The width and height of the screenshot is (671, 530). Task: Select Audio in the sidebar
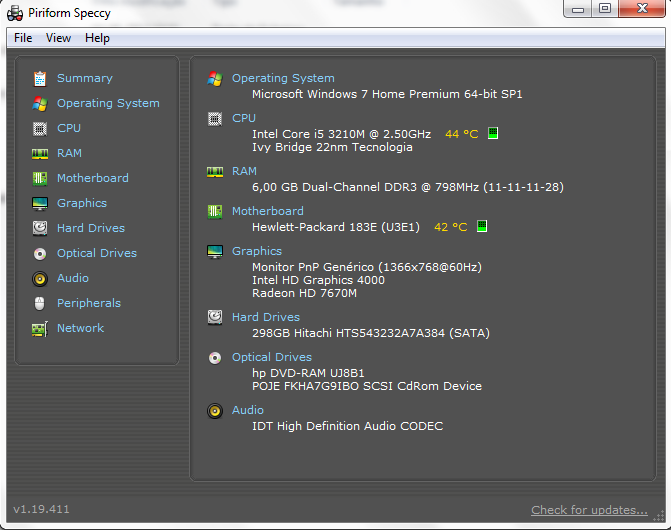tap(73, 278)
